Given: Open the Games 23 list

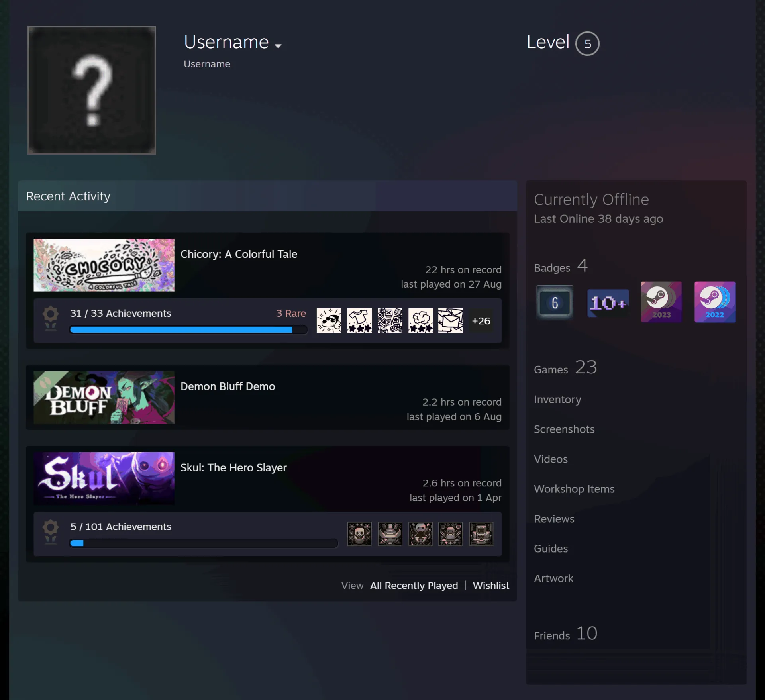Looking at the screenshot, I should coord(565,368).
